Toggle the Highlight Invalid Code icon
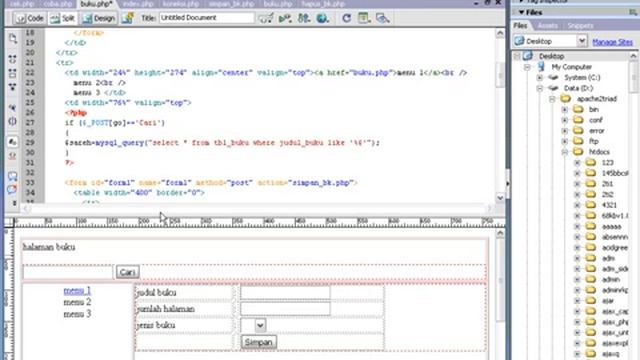Viewport: 640px width, 360px height. coord(13,156)
